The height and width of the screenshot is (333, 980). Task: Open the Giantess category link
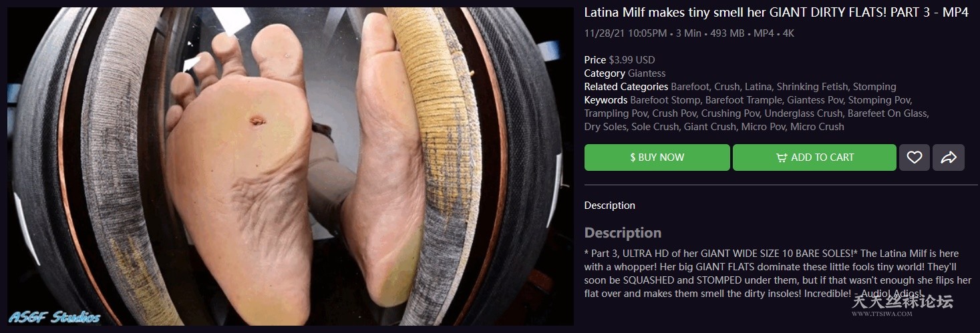pos(647,73)
